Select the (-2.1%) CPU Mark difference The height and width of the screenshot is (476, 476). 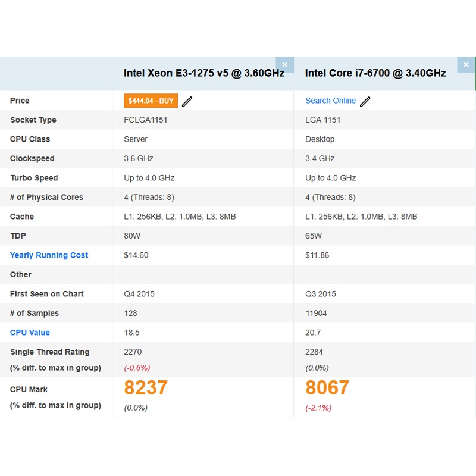click(318, 408)
